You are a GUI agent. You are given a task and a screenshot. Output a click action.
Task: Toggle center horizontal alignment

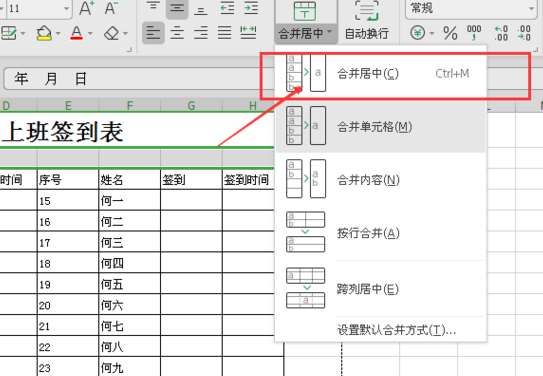point(177,33)
